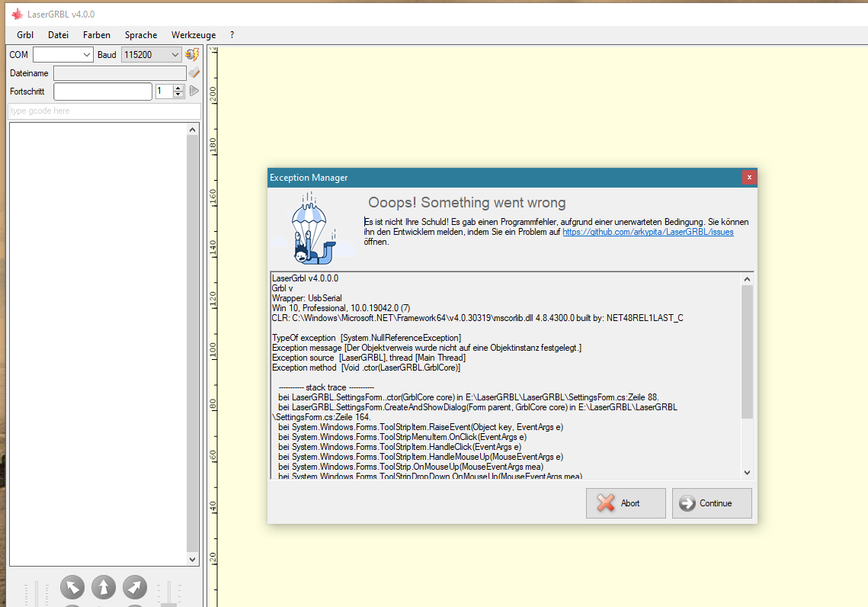This screenshot has width=868, height=607.
Task: Close the Exception Manager dialog
Action: click(x=749, y=177)
